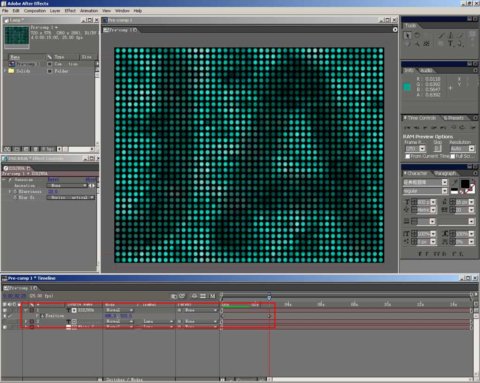Click the eyedropper in Character panel

454,182
